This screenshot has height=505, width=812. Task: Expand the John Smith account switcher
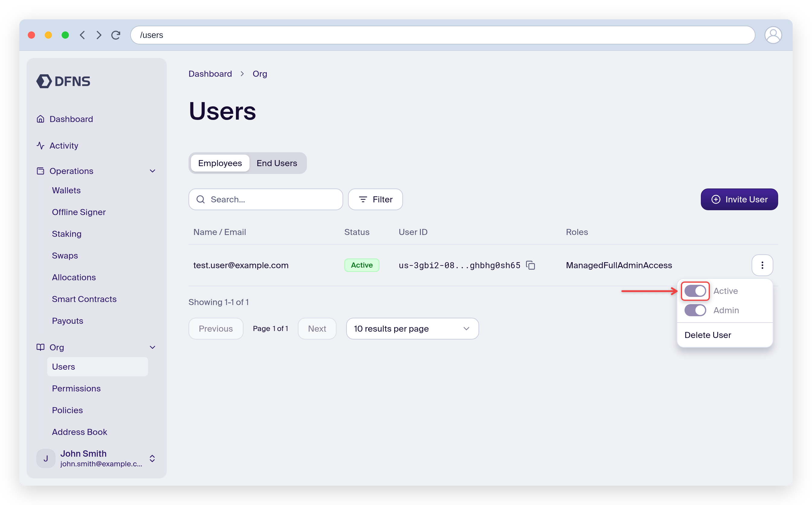152,458
